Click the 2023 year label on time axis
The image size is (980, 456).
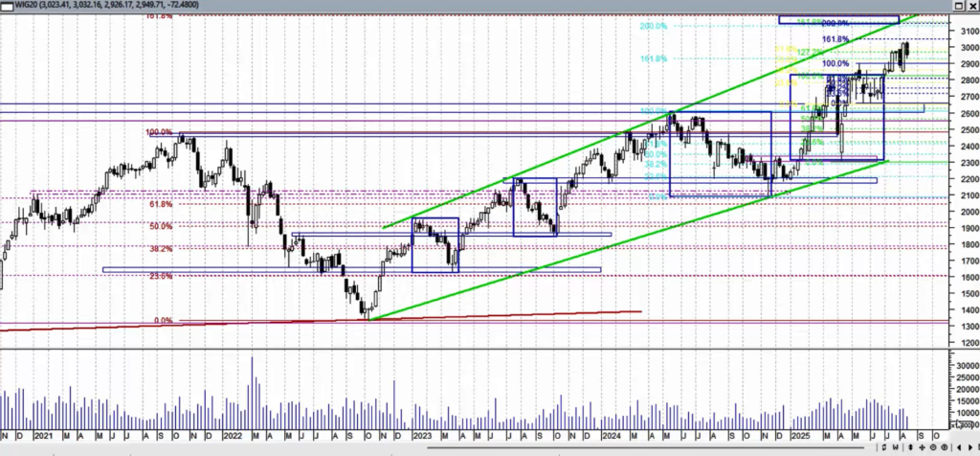[x=422, y=435]
